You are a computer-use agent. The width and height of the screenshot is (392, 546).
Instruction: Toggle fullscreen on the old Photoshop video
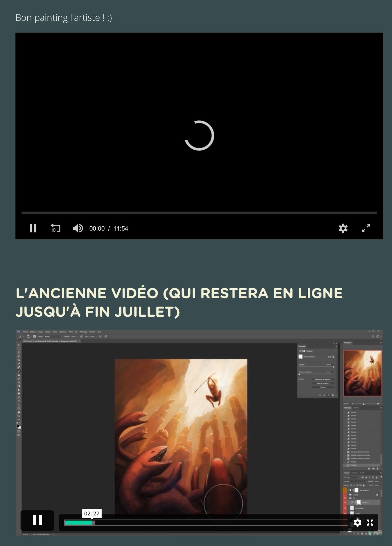click(x=370, y=523)
